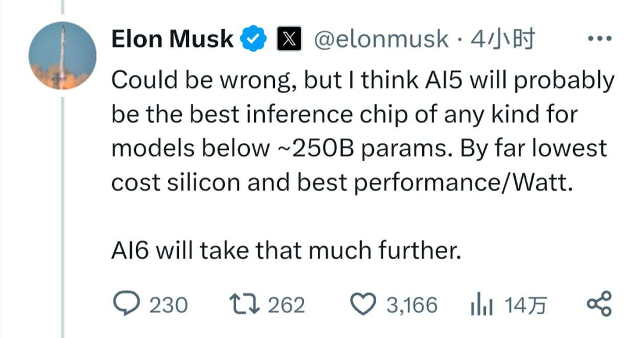Click the 262 reposts count
The width and height of the screenshot is (644, 338).
(x=286, y=306)
